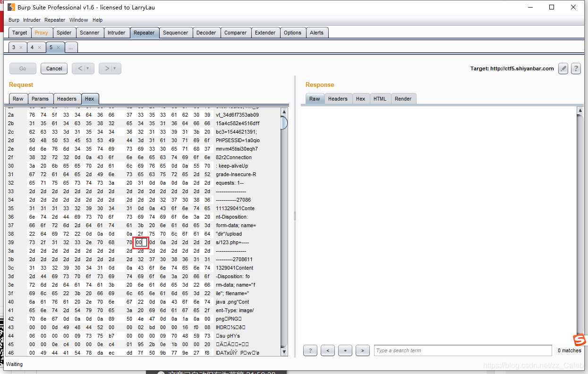The height and width of the screenshot is (374, 588).
Task: Click the search term input field
Action: (x=463, y=350)
